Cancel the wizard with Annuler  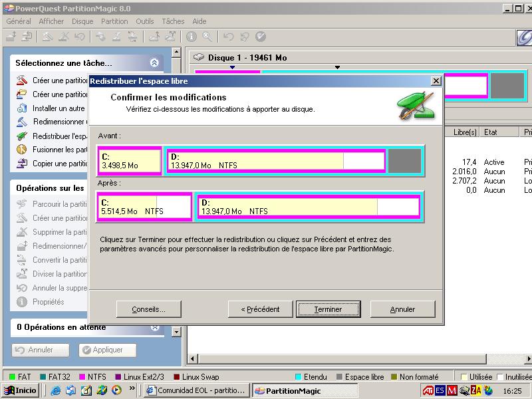(x=402, y=309)
